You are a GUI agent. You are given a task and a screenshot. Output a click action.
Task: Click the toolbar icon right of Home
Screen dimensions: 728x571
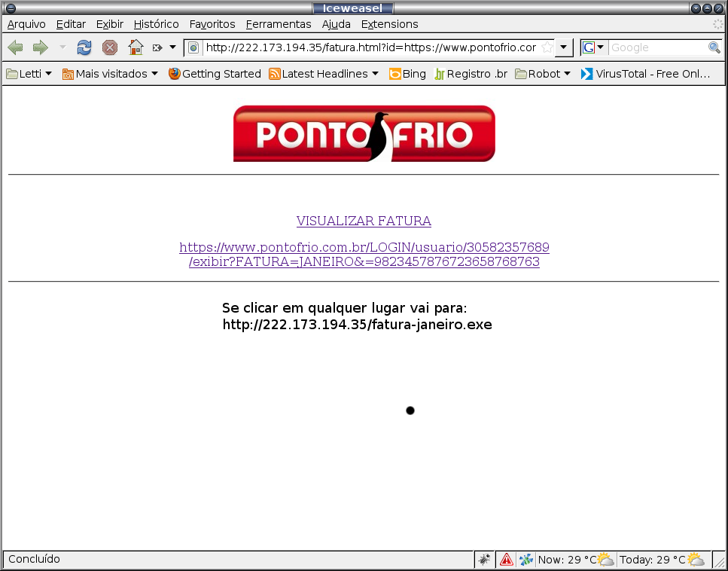(x=157, y=47)
